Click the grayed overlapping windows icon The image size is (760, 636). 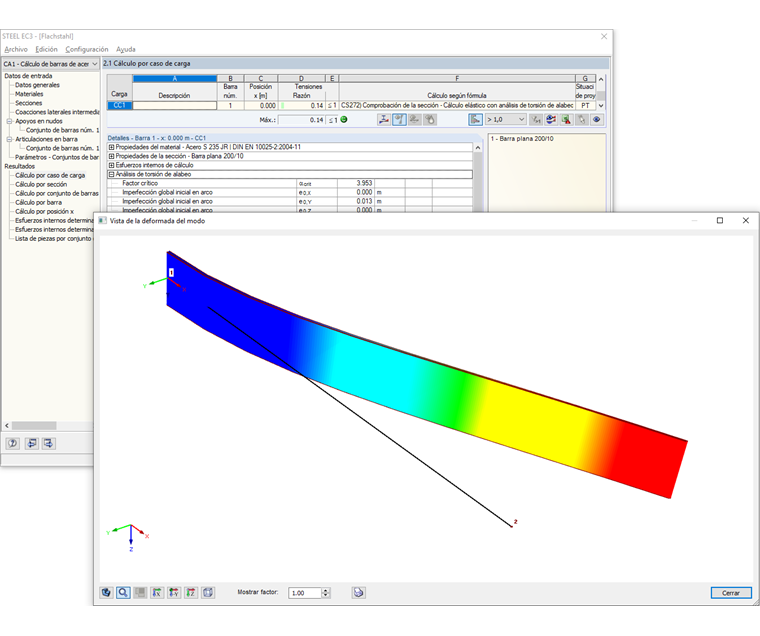[x=140, y=592]
